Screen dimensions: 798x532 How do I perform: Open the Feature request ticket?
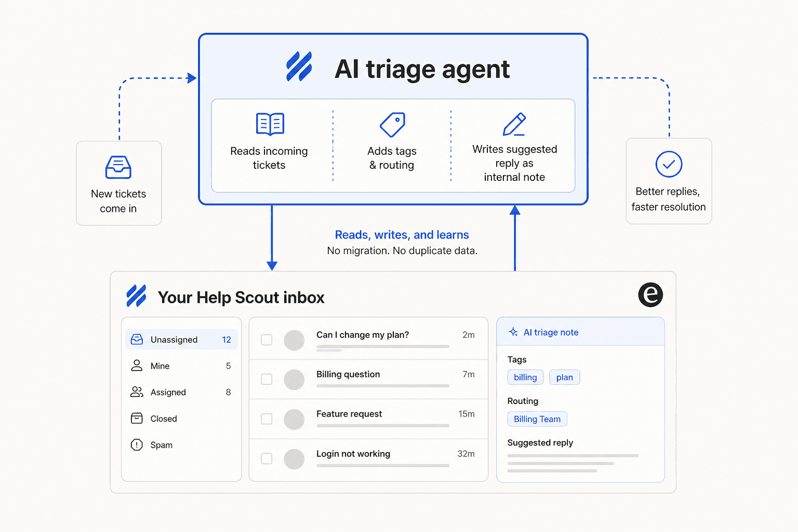pos(368,419)
